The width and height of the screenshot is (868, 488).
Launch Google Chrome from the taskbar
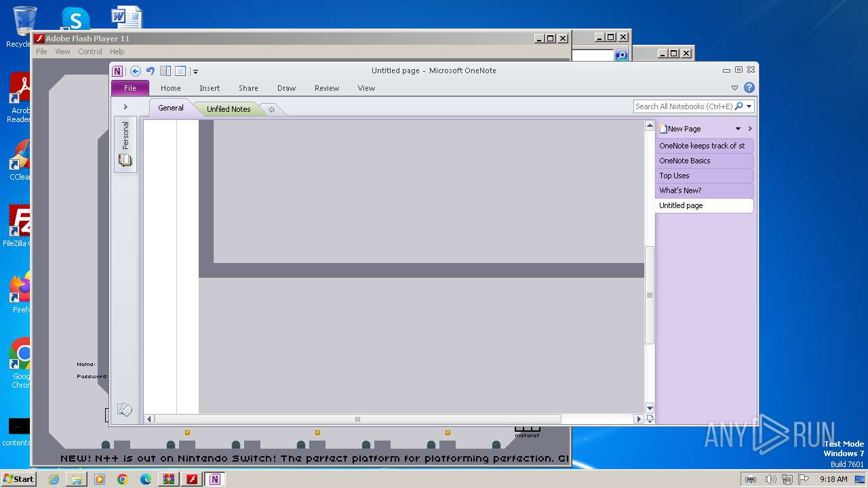click(x=123, y=479)
